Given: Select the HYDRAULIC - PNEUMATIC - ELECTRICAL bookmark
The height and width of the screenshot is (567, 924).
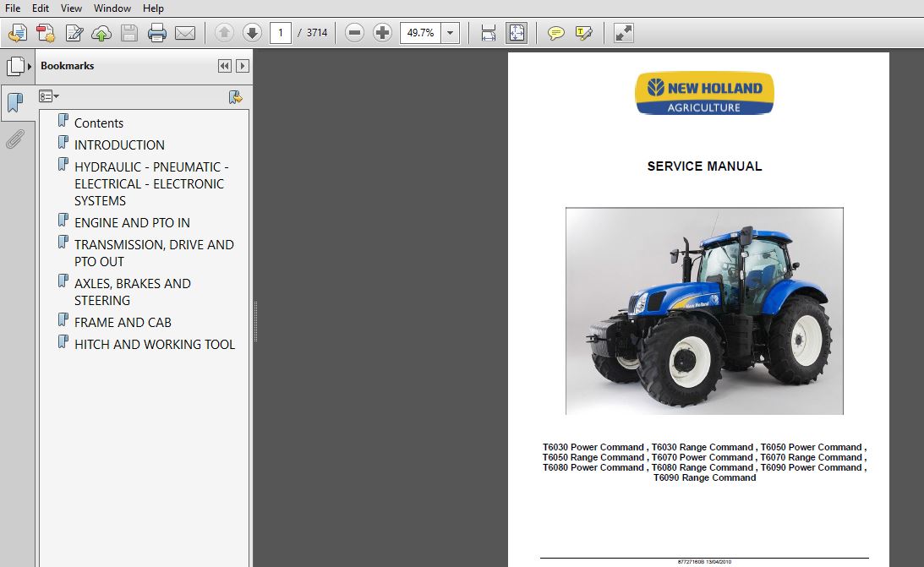Looking at the screenshot, I should click(151, 183).
